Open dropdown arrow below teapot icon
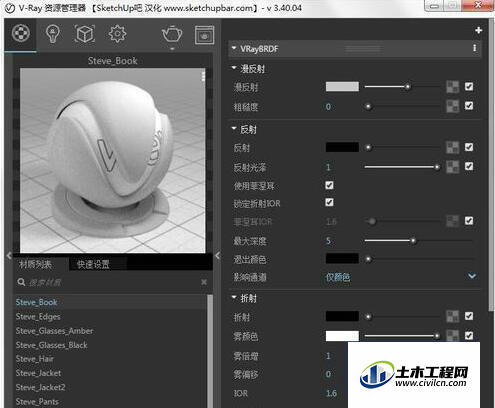495x408 pixels. 172,49
